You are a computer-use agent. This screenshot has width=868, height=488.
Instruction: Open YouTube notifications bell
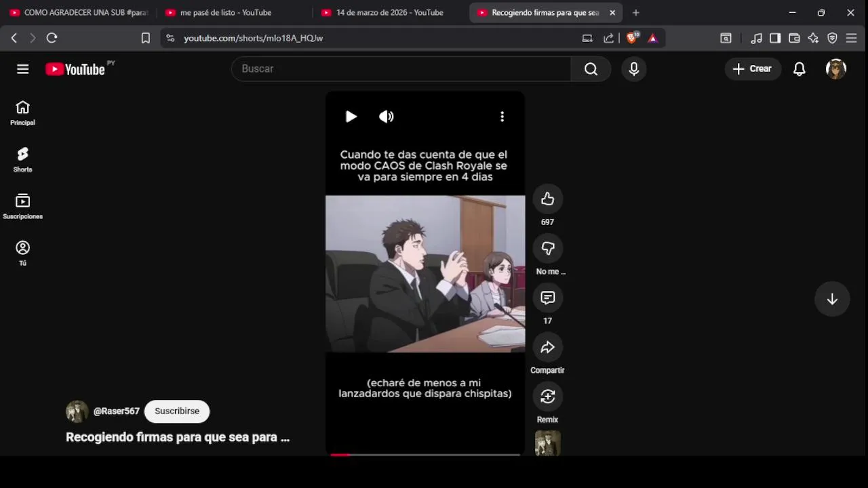(800, 69)
